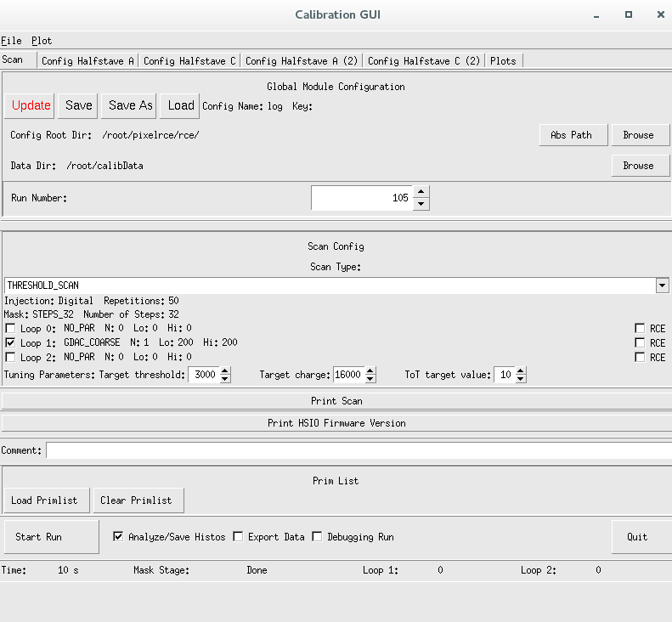Browse for the Config Root Dir

641,135
